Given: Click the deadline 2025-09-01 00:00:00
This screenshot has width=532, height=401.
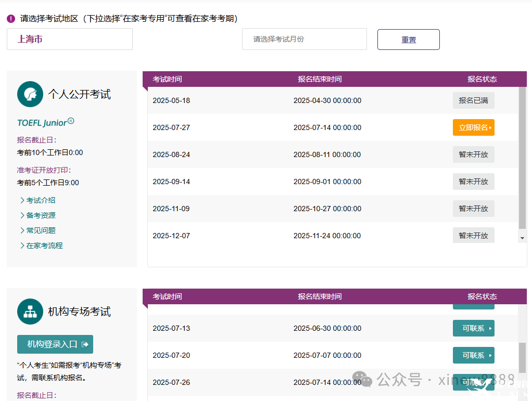Looking at the screenshot, I should tap(327, 182).
